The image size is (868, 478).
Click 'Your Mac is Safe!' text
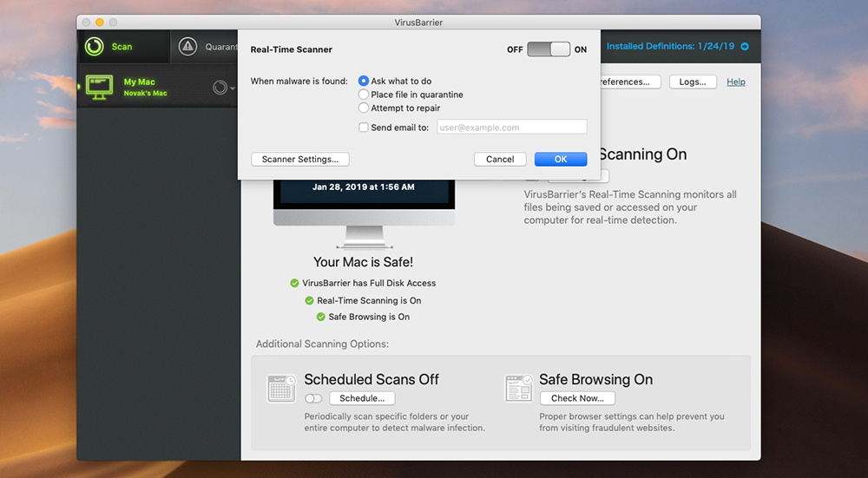[x=363, y=262]
